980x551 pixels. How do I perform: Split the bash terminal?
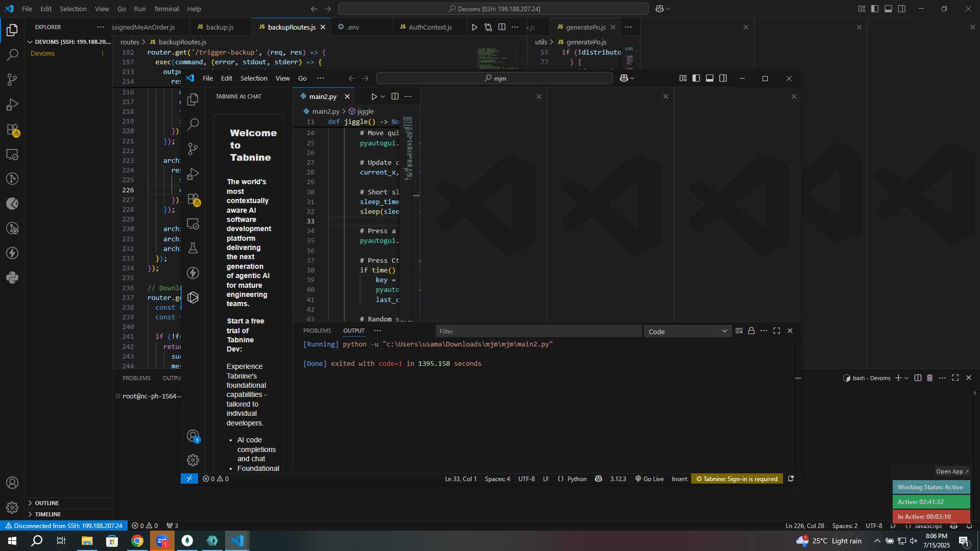pos(917,378)
